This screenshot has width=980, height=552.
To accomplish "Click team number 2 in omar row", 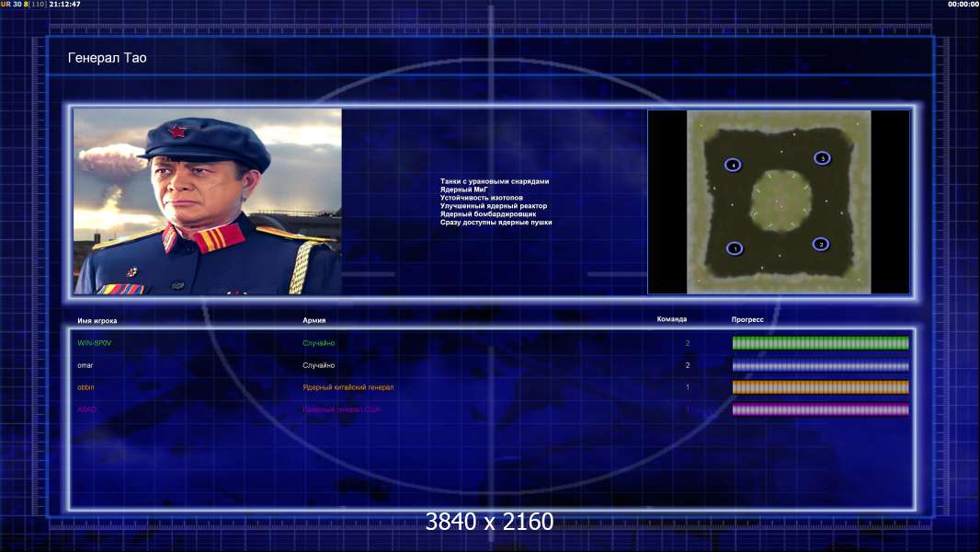I will [688, 365].
